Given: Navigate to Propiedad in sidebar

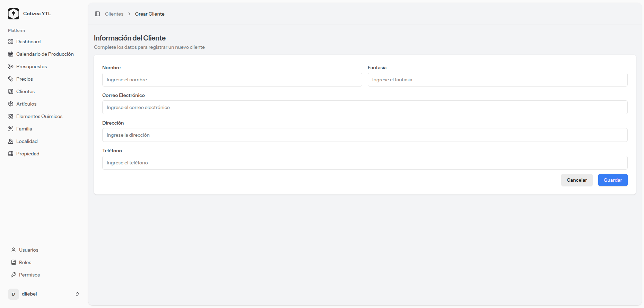Looking at the screenshot, I should pyautogui.click(x=28, y=154).
